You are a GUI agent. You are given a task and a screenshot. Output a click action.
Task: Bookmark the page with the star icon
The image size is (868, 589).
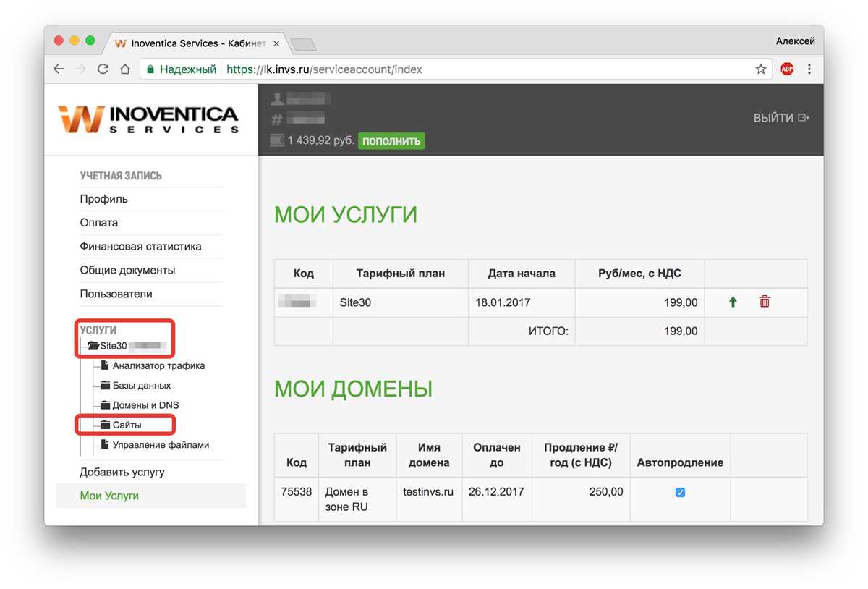point(760,69)
